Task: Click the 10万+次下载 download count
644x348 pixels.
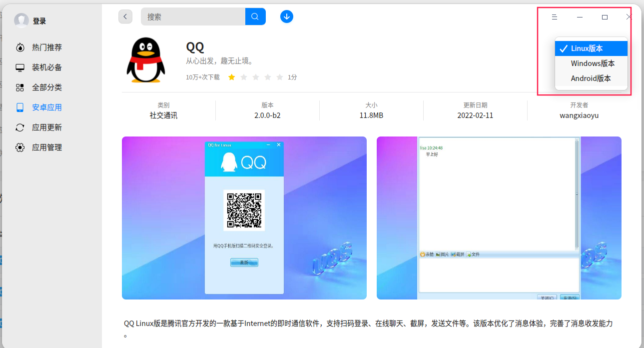Action: click(x=203, y=77)
